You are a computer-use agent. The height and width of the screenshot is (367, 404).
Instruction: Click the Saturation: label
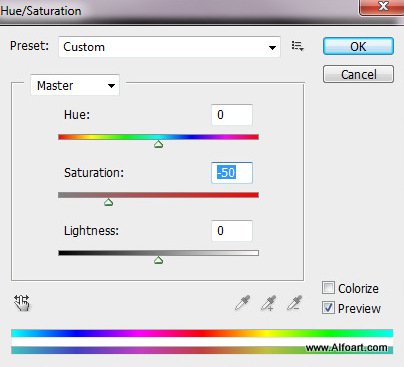point(94,173)
